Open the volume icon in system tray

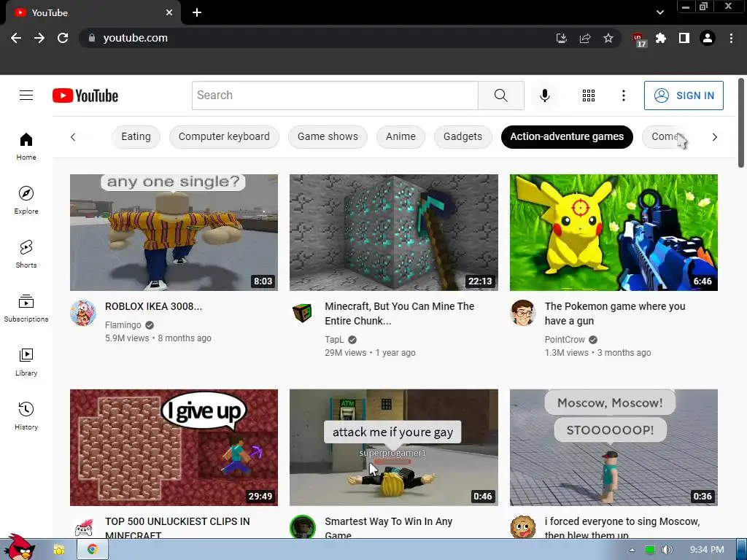[x=667, y=550]
